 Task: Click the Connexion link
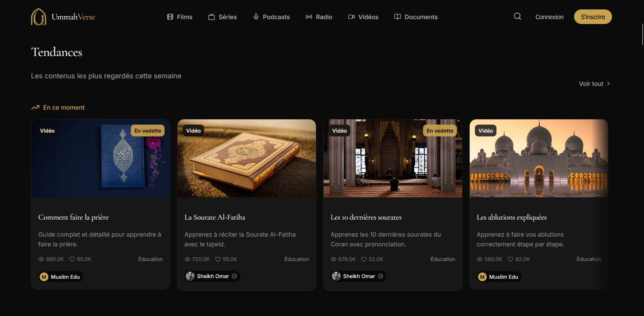coord(549,17)
